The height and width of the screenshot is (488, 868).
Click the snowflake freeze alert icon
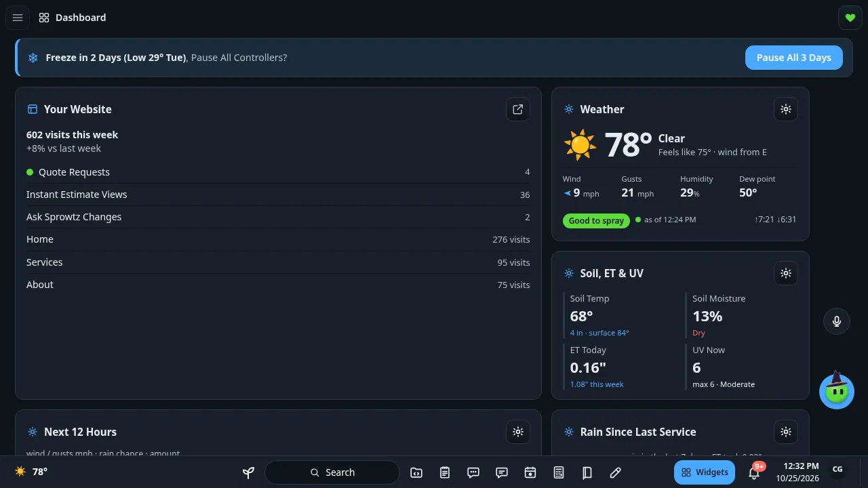(x=33, y=58)
